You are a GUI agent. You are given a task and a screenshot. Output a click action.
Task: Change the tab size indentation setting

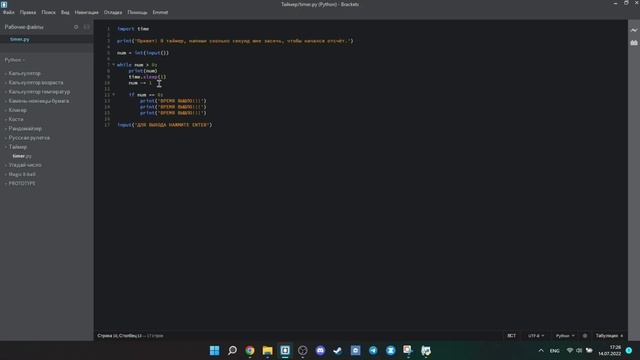point(609,336)
